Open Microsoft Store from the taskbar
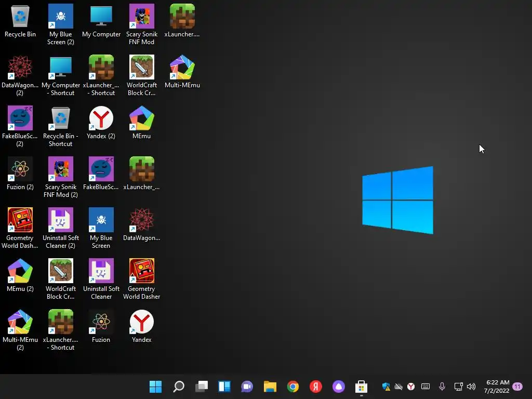This screenshot has width=532, height=399. click(362, 387)
